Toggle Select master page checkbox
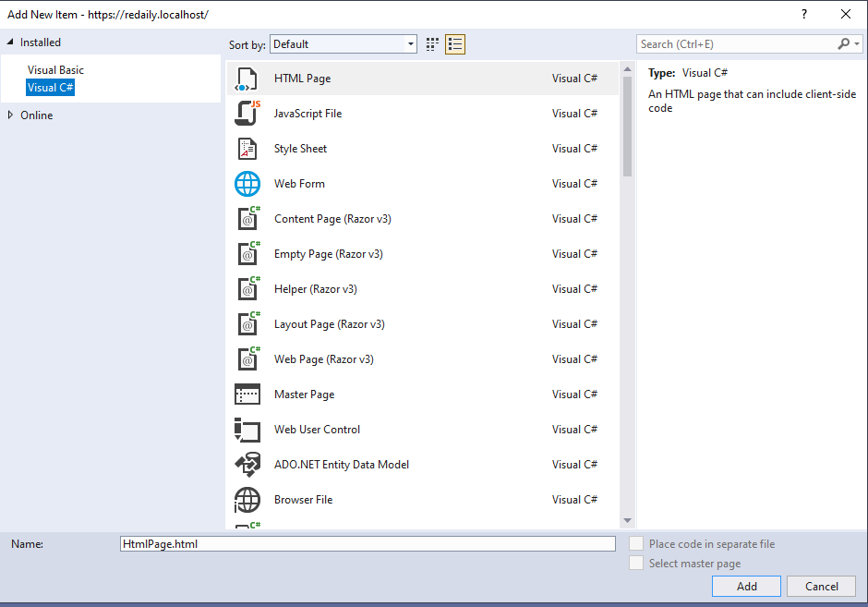Image resolution: width=868 pixels, height=607 pixels. point(635,564)
